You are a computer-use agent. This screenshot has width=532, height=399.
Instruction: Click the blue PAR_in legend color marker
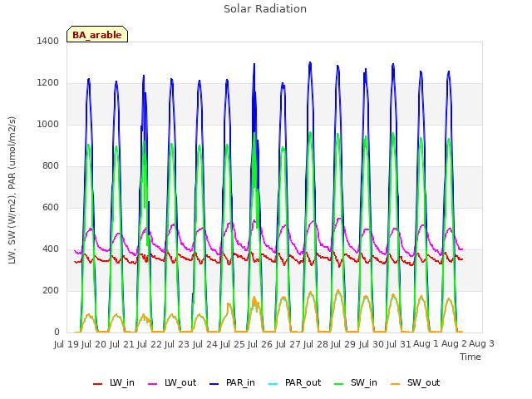(x=214, y=384)
